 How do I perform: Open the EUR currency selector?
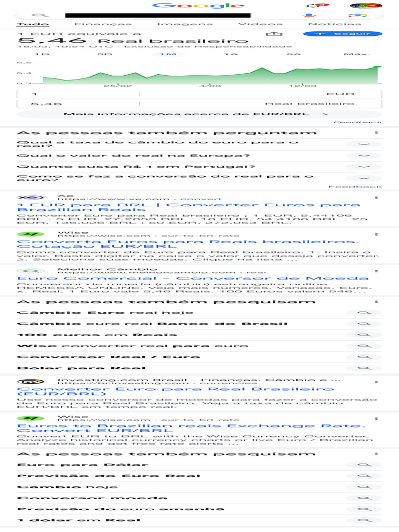pos(261,94)
